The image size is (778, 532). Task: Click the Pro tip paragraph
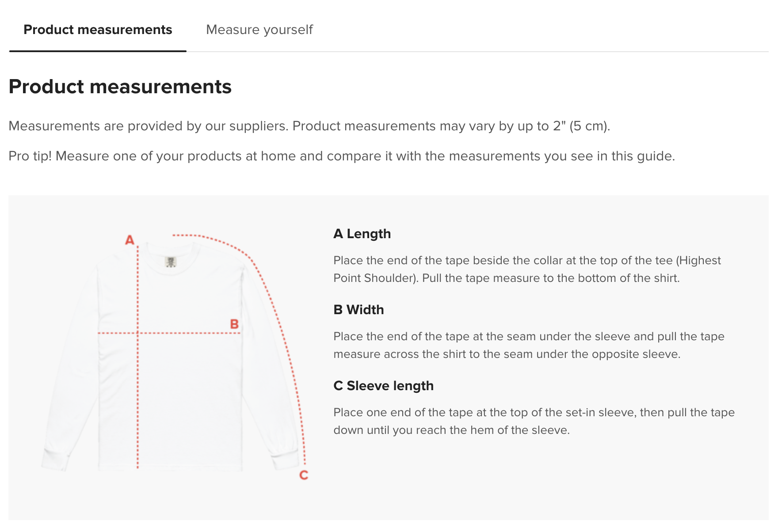pos(342,156)
